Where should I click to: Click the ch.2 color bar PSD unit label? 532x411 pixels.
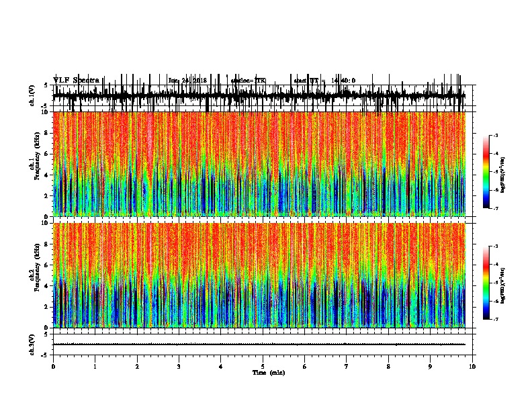(503, 285)
